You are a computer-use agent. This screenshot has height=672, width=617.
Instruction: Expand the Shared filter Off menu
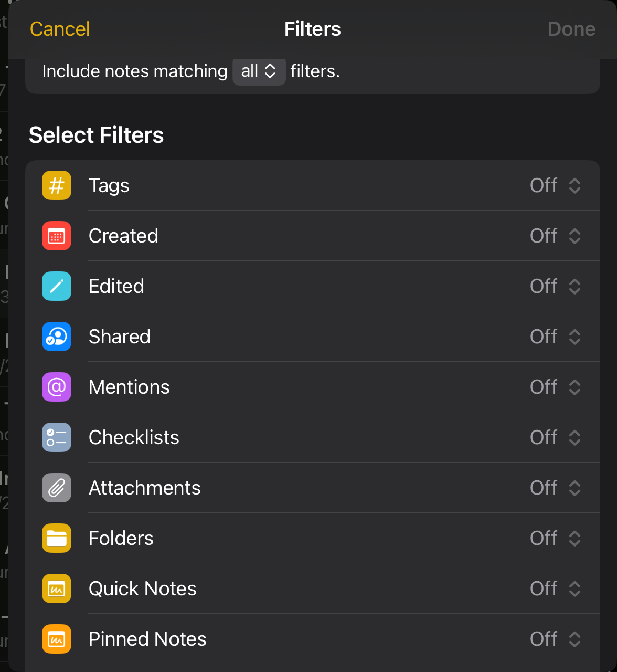[x=555, y=337]
